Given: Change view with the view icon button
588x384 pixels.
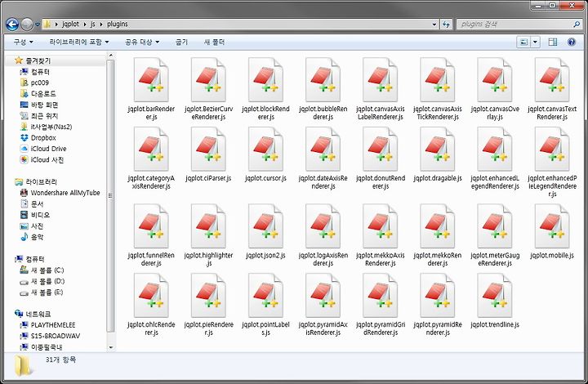Looking at the screenshot, I should click(523, 42).
